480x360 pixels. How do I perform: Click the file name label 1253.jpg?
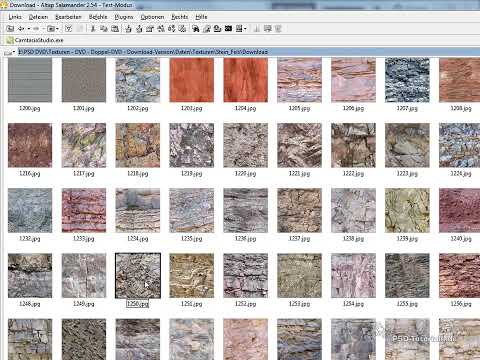click(299, 304)
